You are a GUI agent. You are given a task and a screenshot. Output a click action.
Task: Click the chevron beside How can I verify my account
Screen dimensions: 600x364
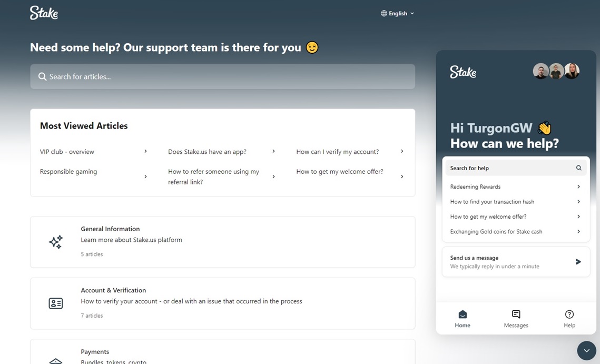(402, 151)
